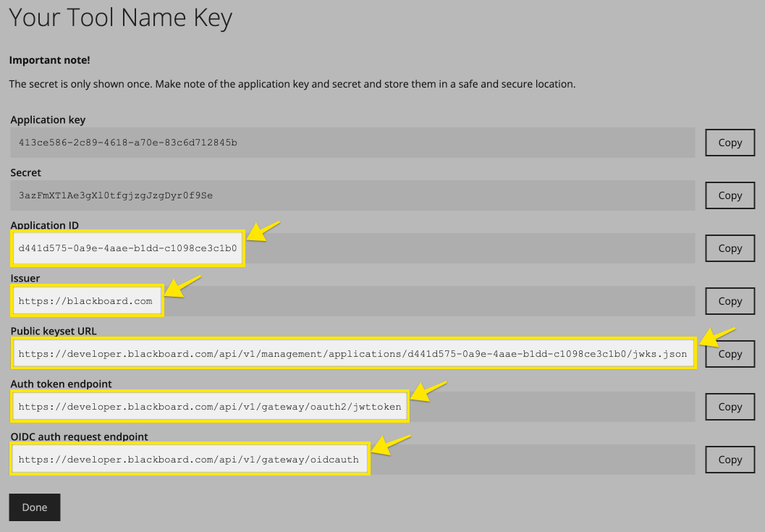This screenshot has width=765, height=532.
Task: Copy the Issuer value
Action: [730, 301]
